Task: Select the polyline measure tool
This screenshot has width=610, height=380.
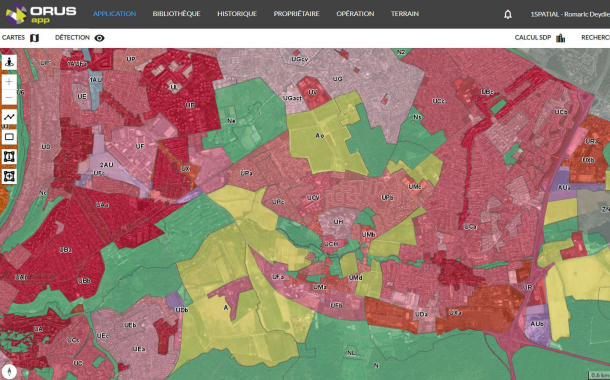Action: click(9, 117)
